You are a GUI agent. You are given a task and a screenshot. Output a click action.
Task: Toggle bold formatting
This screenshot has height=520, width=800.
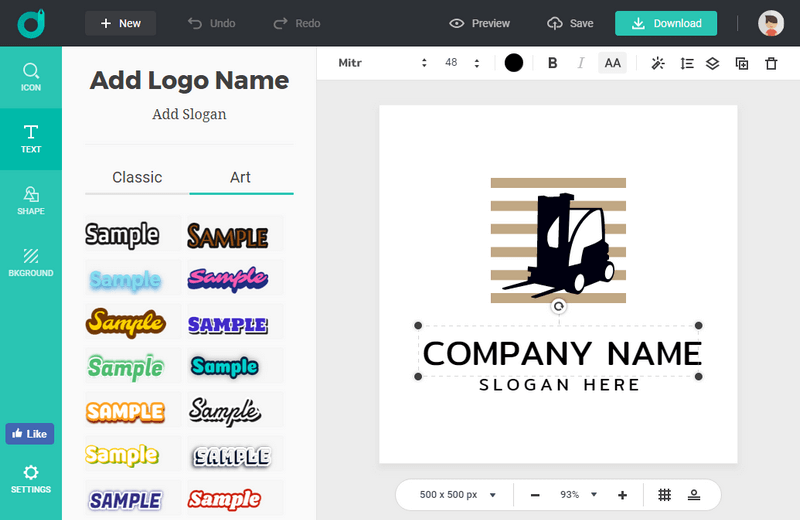click(552, 63)
